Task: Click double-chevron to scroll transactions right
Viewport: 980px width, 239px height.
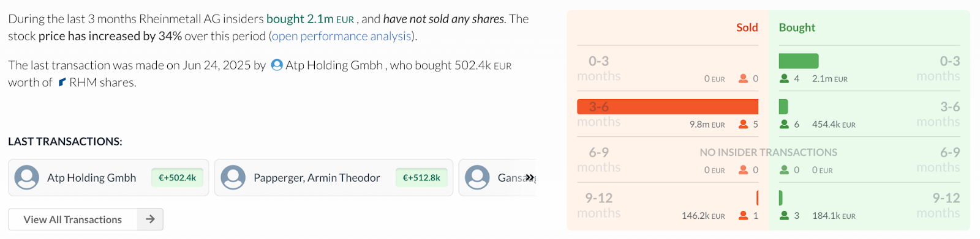Action: (530, 178)
